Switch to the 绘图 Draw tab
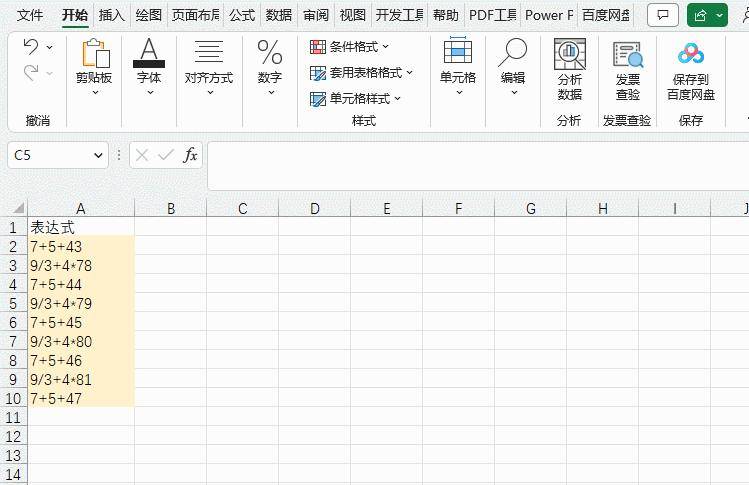 (149, 15)
